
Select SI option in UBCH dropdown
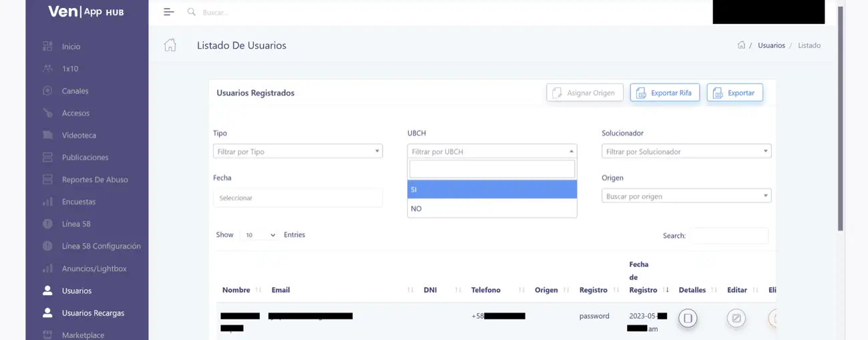491,190
